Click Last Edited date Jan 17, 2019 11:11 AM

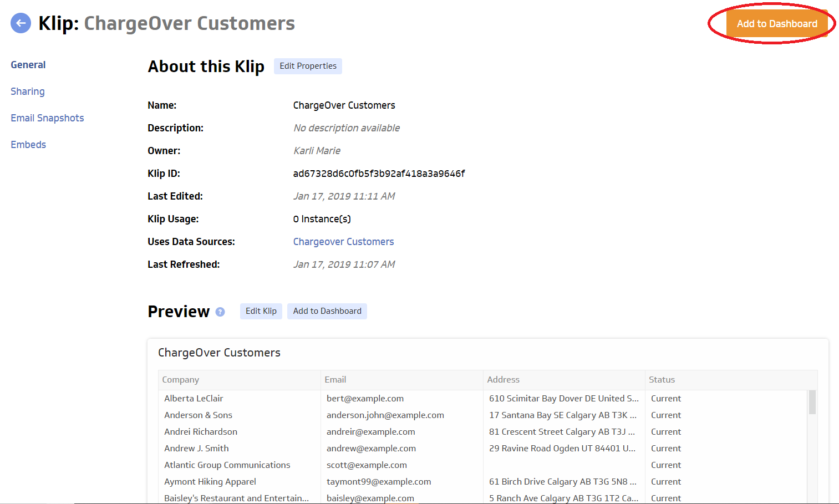(x=344, y=196)
